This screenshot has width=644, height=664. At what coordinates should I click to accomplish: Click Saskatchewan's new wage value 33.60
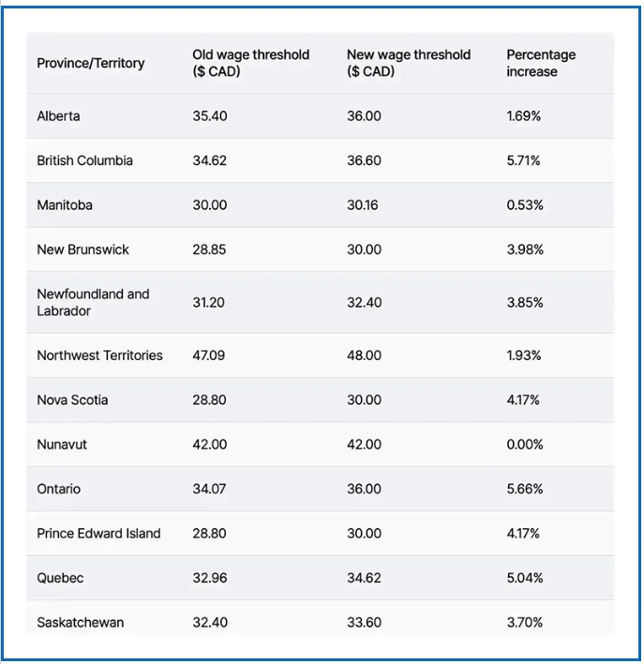[364, 622]
